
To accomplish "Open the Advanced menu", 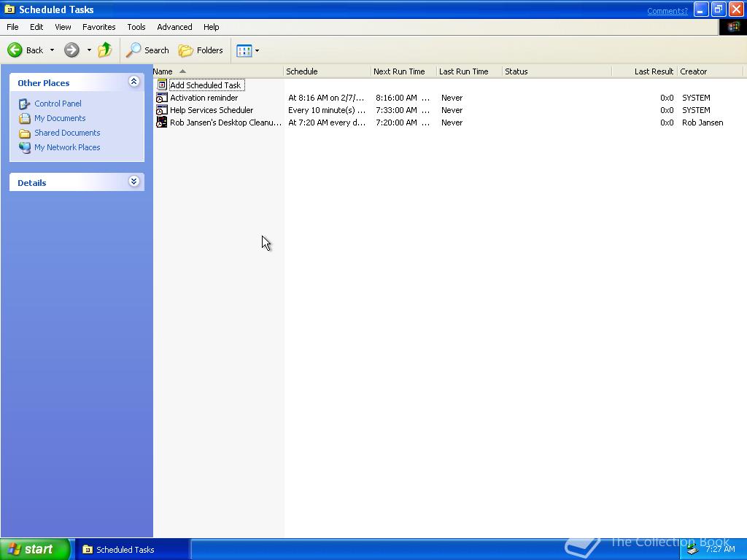I will [174, 27].
